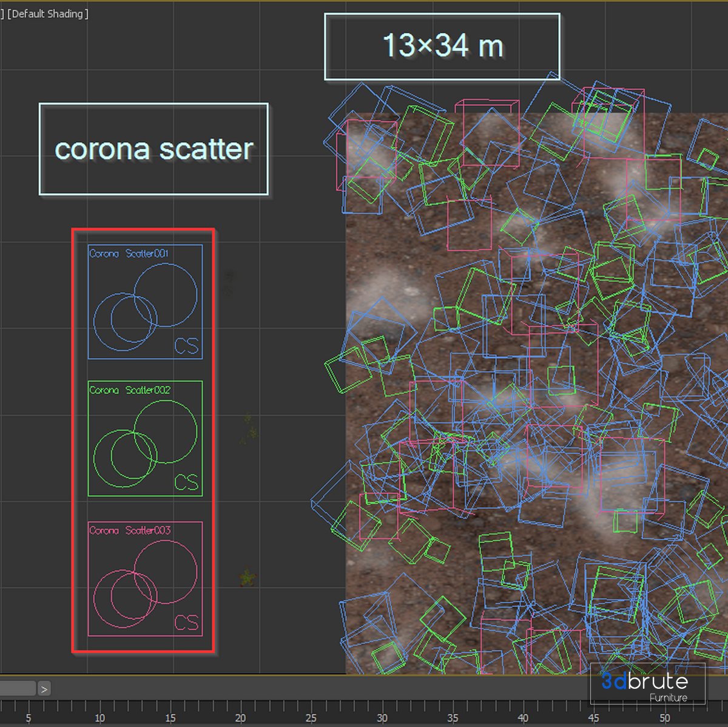Select the green Corona Scatter002 helper icon
The height and width of the screenshot is (727, 728).
click(145, 438)
